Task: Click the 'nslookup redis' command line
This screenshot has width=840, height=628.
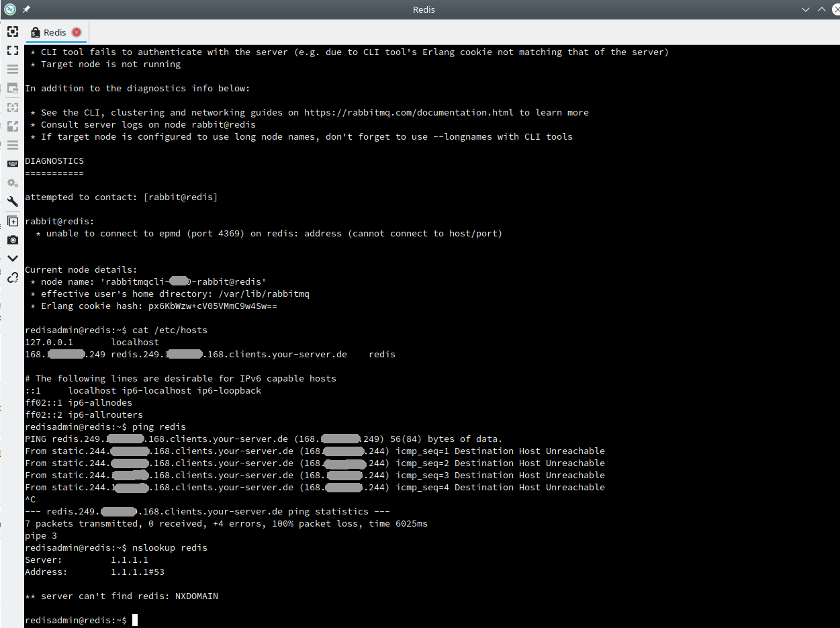Action: (116, 548)
